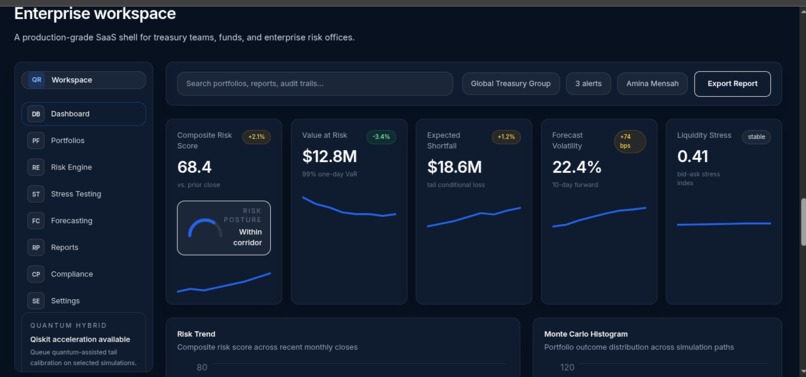Viewport: 806px width, 377px height.
Task: Click the SE icon beside Settings
Action: pyautogui.click(x=36, y=301)
